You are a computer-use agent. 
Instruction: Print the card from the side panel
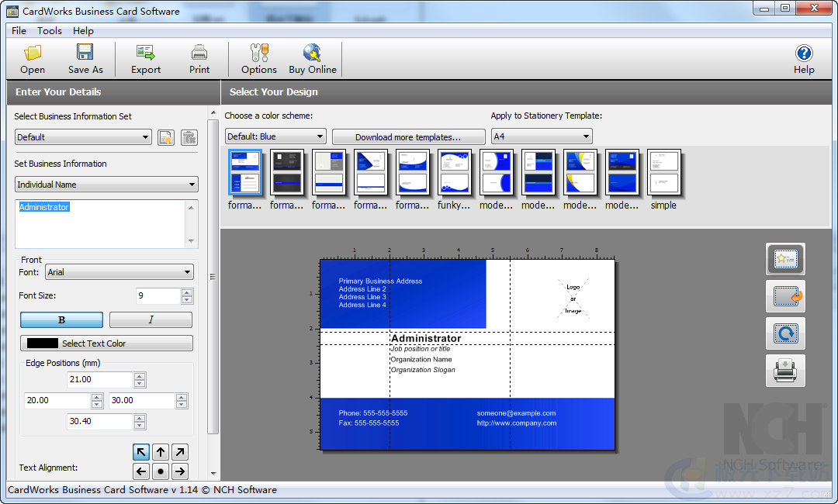785,371
